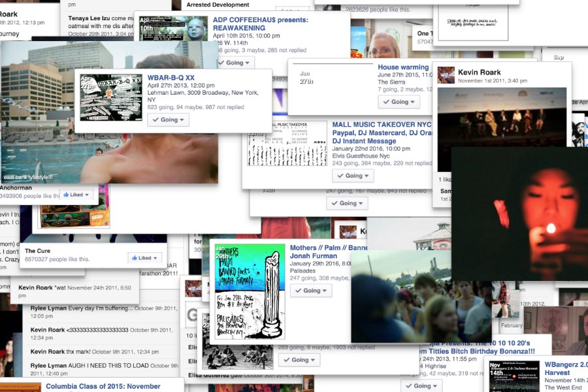The width and height of the screenshot is (588, 392).
Task: Open the WBAR-B-Q XX event flyer thumbnail
Action: tap(111, 97)
